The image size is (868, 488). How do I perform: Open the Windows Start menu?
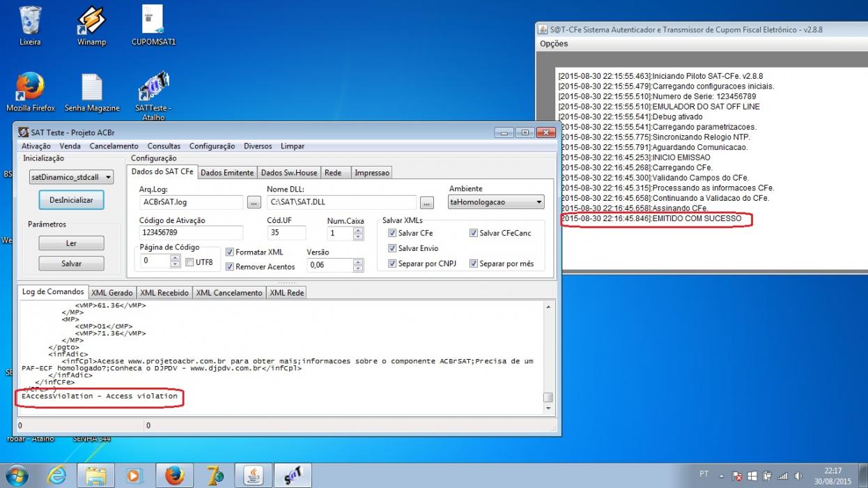pos(16,475)
